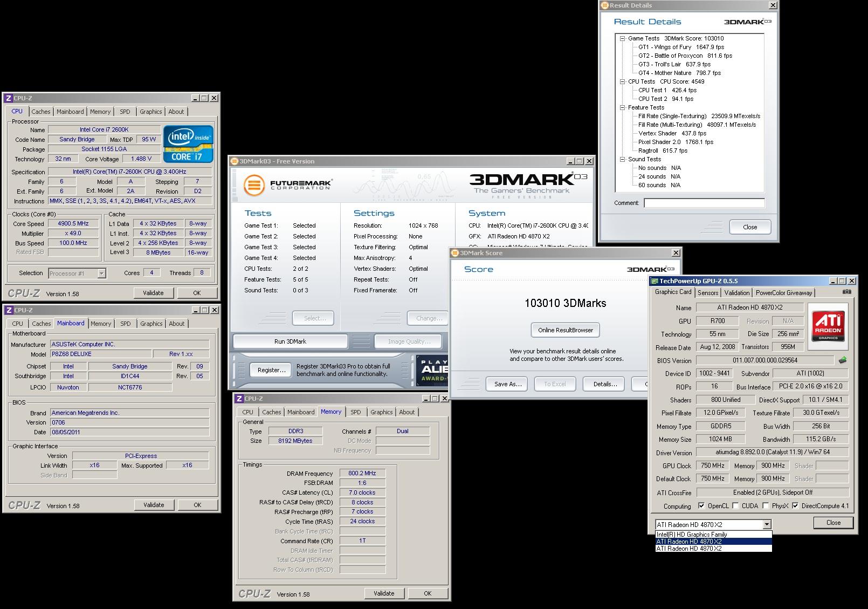
Task: Click Validate in the CPU-Z Memory window
Action: point(384,593)
